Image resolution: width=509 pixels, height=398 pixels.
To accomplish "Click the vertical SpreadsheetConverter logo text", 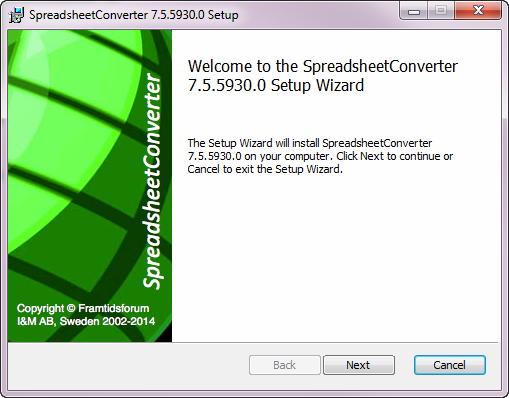I will point(152,181).
